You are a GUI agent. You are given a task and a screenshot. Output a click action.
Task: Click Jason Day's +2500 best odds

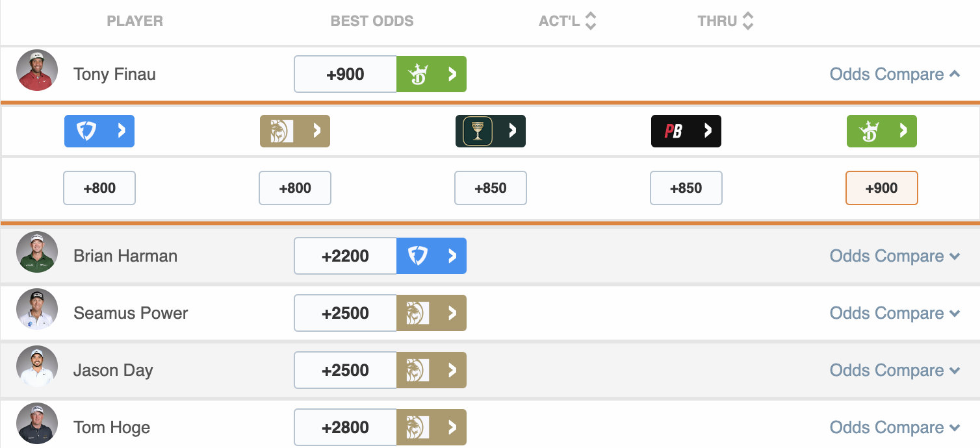346,370
